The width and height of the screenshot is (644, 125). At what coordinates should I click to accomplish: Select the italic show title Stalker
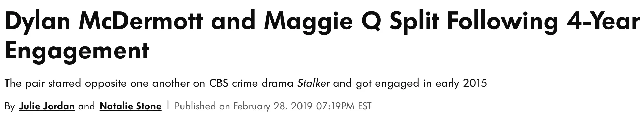tap(313, 83)
